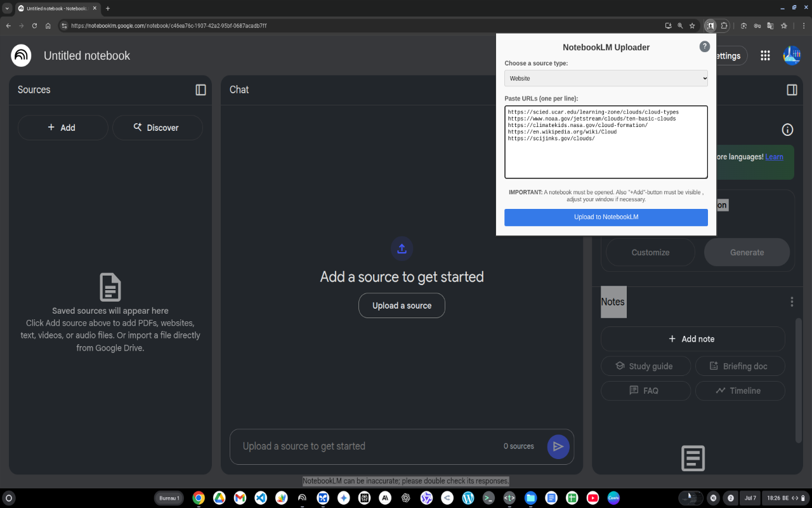The width and height of the screenshot is (812, 508).
Task: Open the Settings button in header
Action: point(731,56)
